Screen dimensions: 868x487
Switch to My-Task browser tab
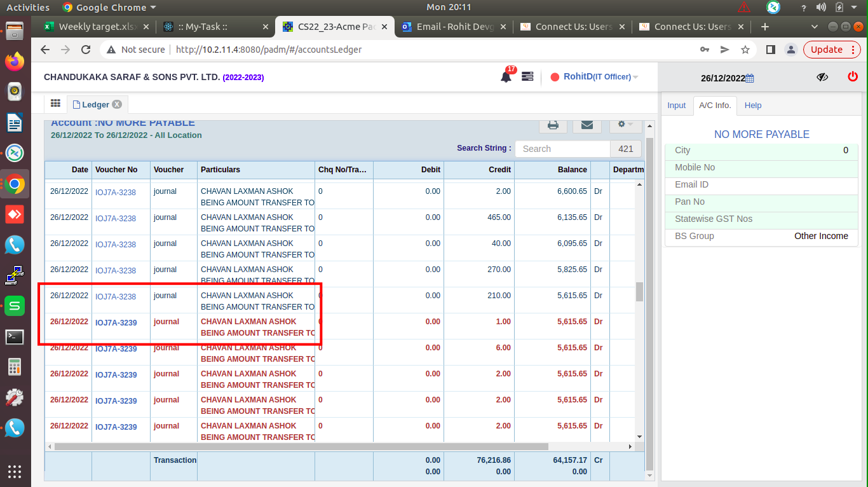[215, 27]
